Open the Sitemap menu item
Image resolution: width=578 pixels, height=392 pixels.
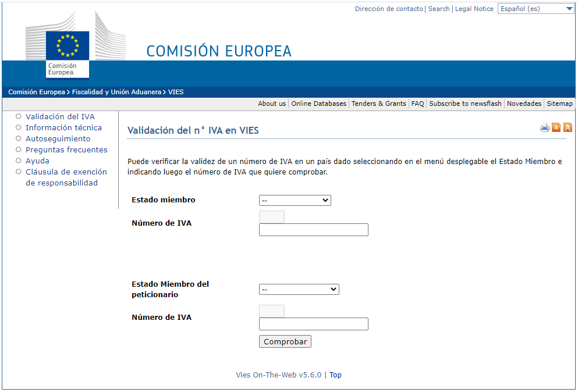click(559, 104)
